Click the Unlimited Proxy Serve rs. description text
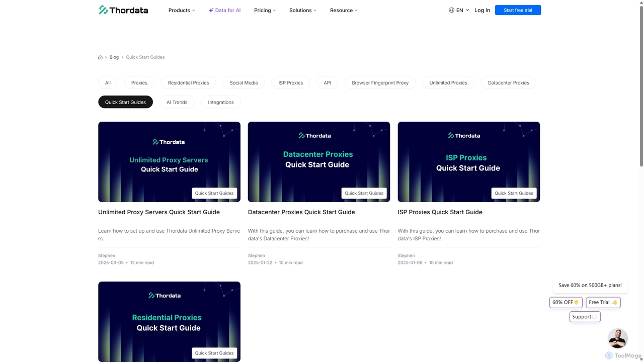 click(x=169, y=235)
